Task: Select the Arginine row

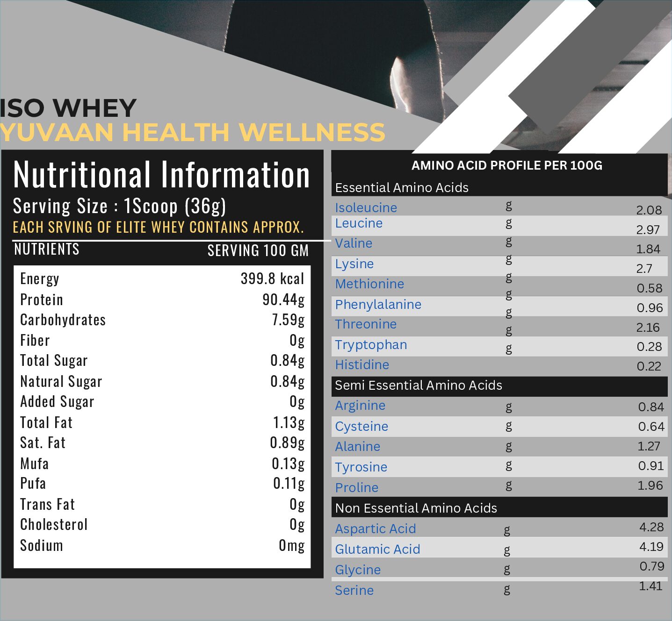Action: [499, 407]
